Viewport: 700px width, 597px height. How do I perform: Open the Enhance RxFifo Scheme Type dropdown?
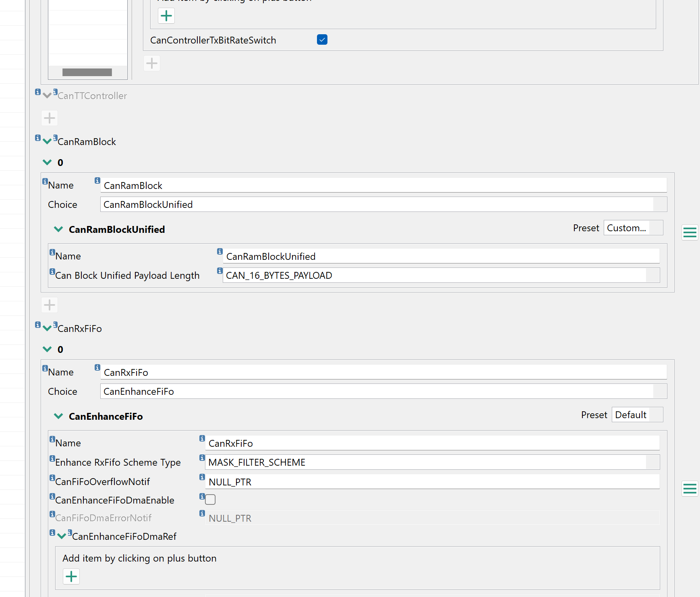[653, 462]
